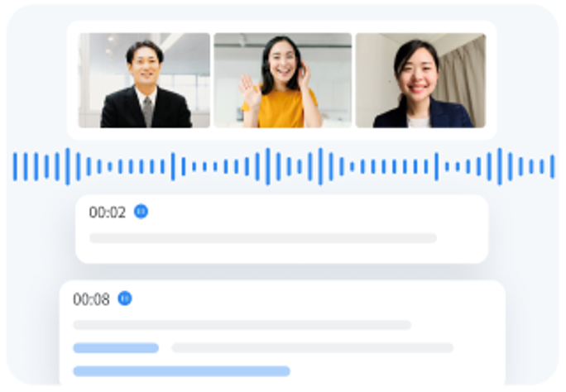Click the last bar of the audio waveform
Viewport: 566px width, 392px height.
552,166
